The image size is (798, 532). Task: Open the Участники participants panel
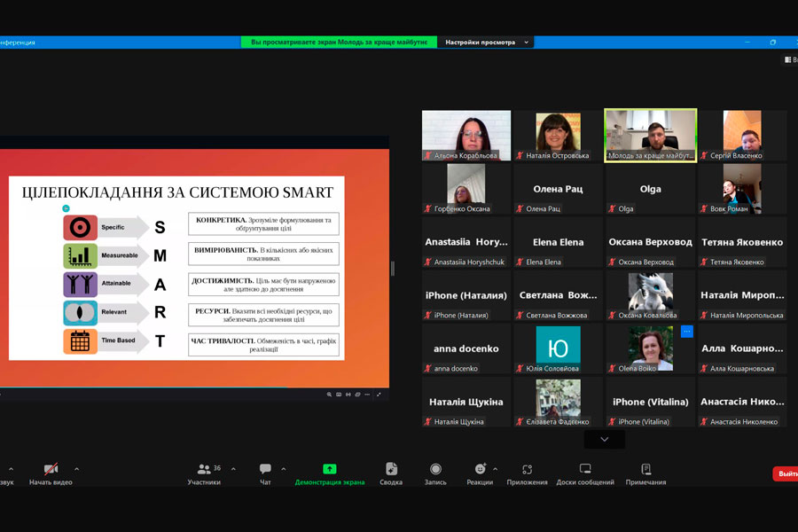point(204,473)
